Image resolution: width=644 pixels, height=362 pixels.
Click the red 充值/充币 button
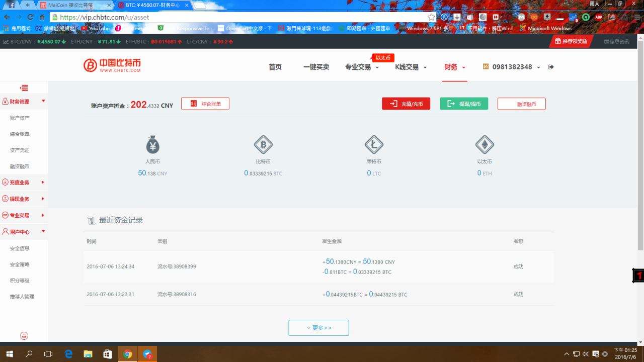tap(406, 104)
